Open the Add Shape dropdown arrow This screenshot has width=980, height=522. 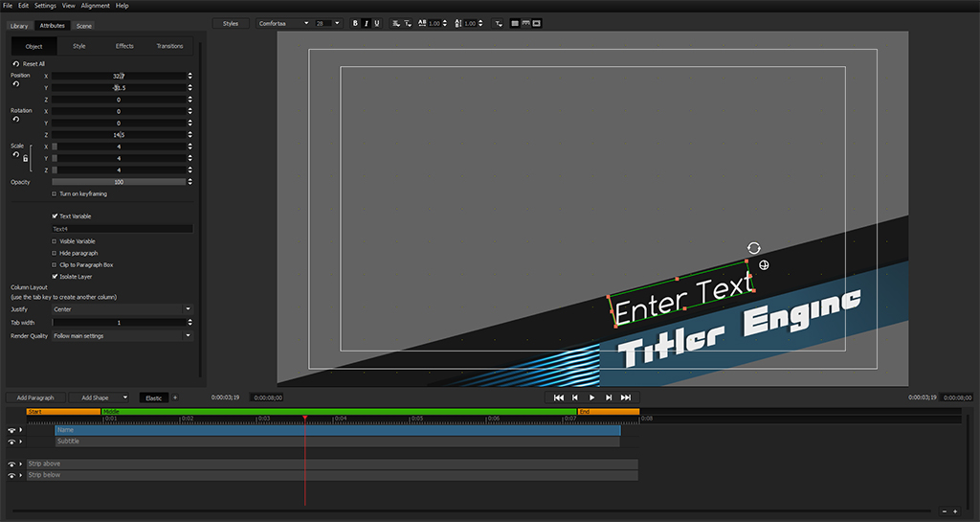point(125,397)
